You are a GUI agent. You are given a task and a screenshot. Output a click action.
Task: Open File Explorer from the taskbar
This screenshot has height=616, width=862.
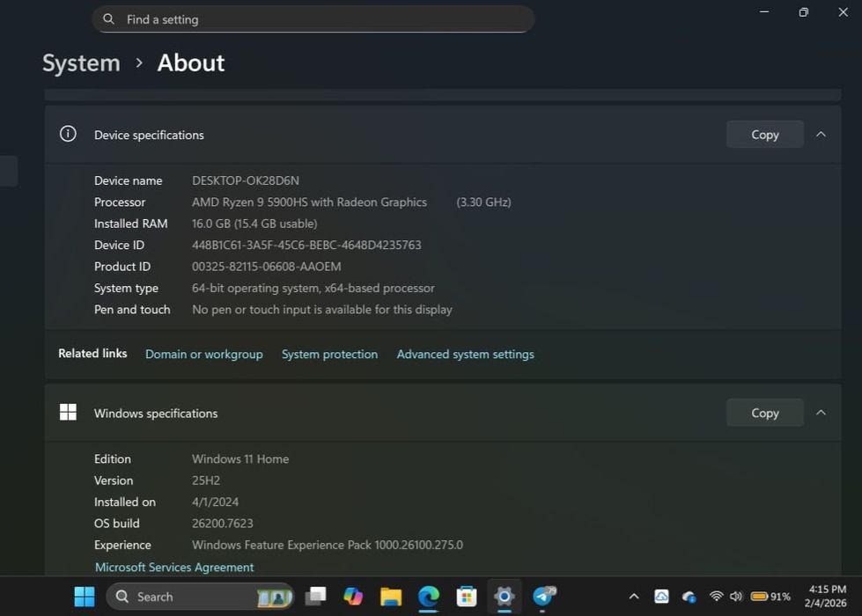click(x=391, y=597)
